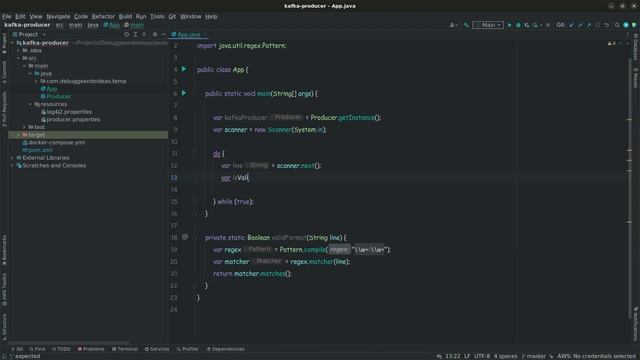Click the 4 spaces indent setting
This screenshot has height=360, width=640.
(x=505, y=356)
